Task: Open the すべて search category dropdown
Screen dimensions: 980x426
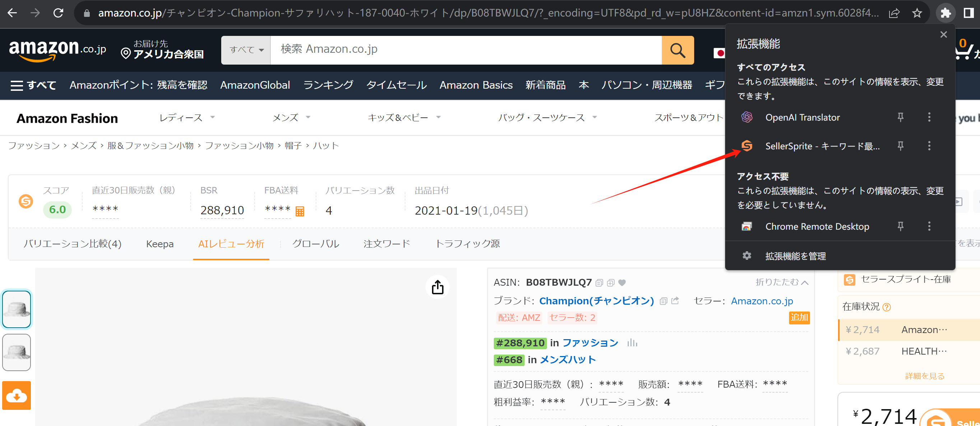Action: pos(246,50)
